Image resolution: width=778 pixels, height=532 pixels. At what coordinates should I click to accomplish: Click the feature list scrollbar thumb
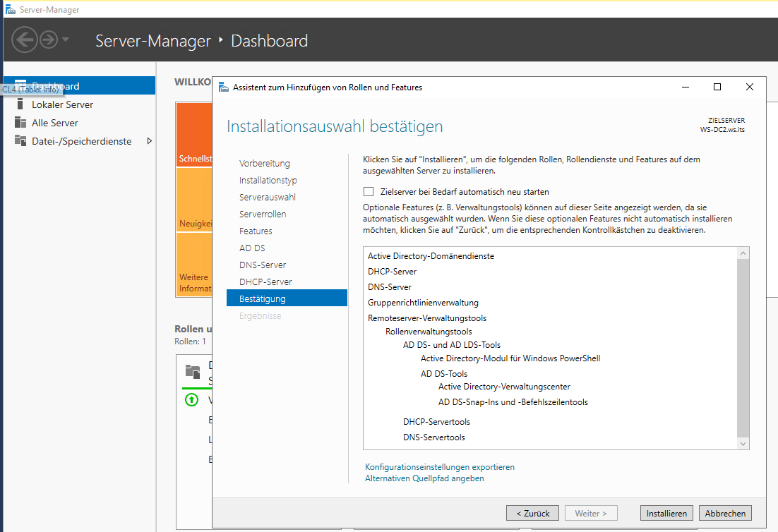click(x=743, y=348)
